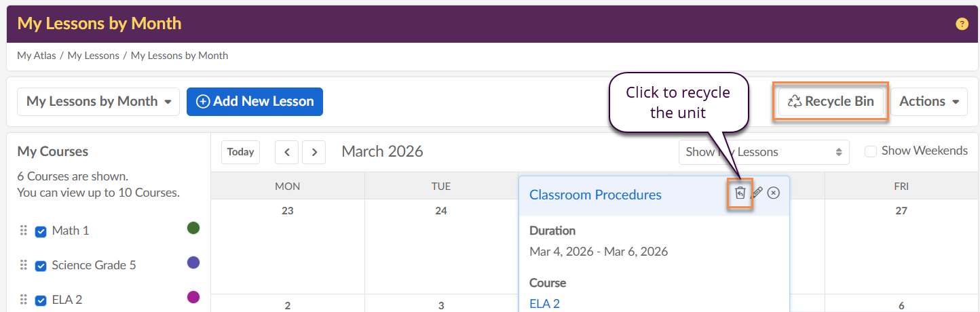Click the drag handle beside Science Grade 5
This screenshot has width=980, height=312.
tap(24, 265)
